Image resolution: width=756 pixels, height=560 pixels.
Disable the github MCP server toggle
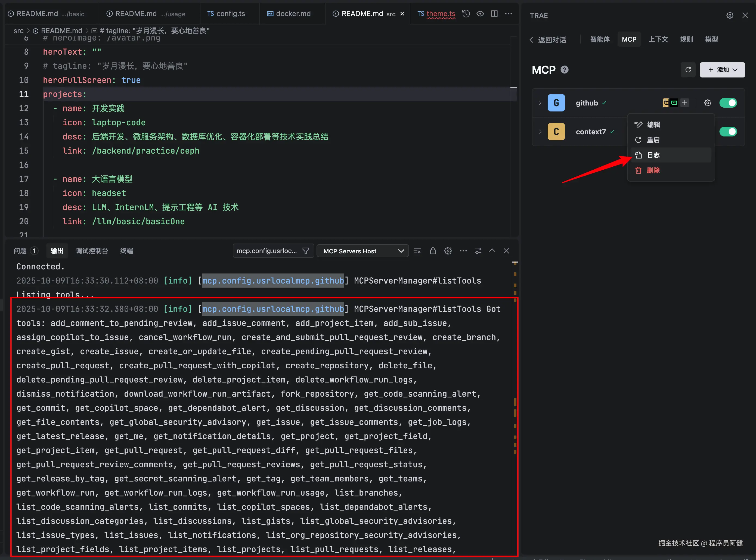click(x=728, y=103)
